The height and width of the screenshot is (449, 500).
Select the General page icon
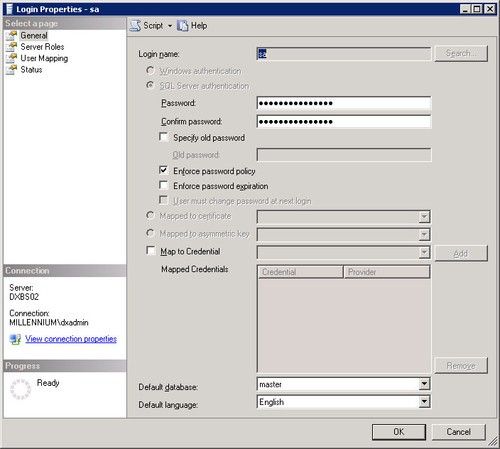[12, 35]
